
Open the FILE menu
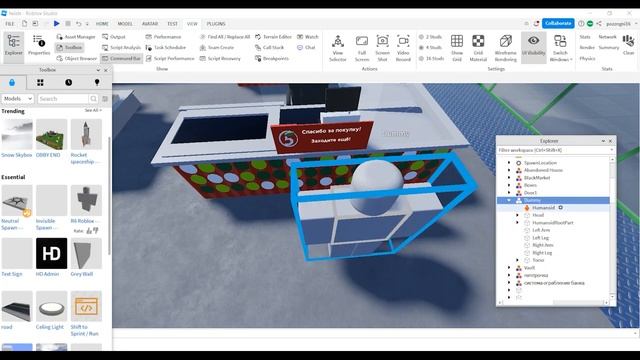10,24
